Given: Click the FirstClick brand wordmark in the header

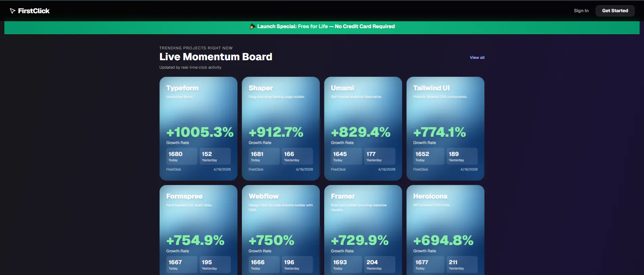Looking at the screenshot, I should coord(34,11).
